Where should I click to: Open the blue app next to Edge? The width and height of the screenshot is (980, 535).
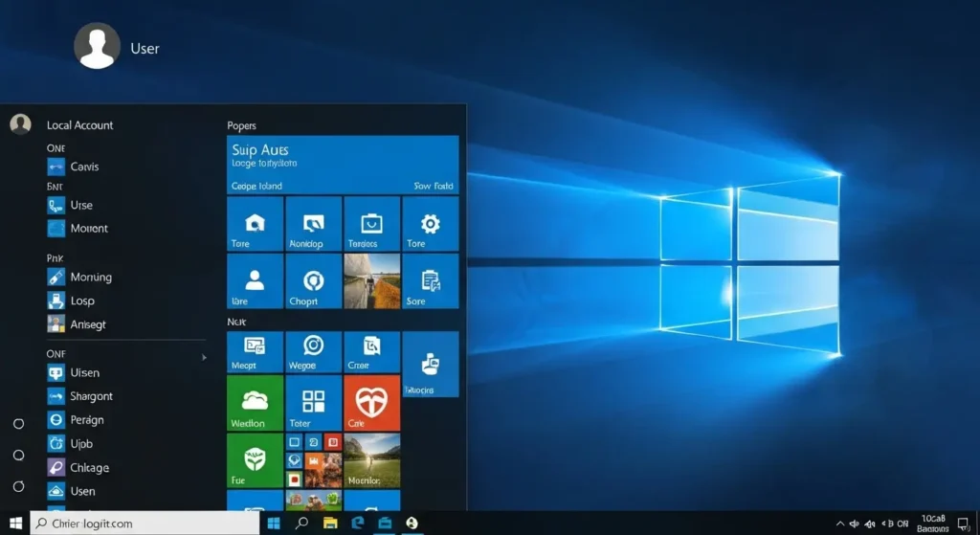pyautogui.click(x=385, y=524)
